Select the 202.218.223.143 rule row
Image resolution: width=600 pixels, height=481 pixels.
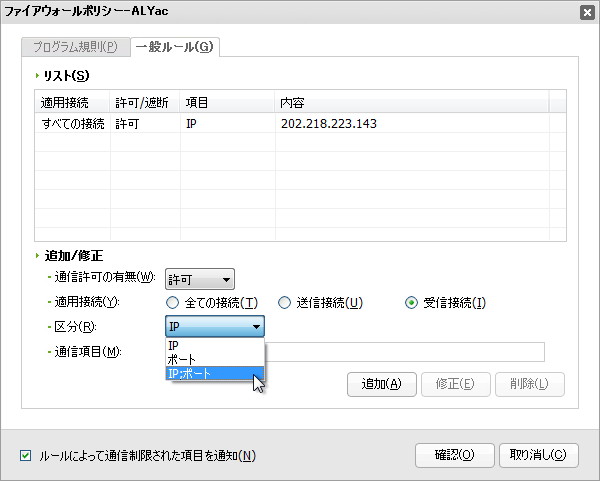[x=300, y=123]
